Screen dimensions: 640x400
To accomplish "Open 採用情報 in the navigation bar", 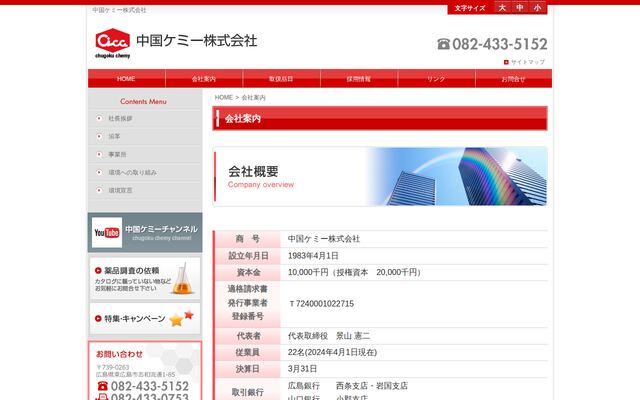I will click(x=359, y=78).
